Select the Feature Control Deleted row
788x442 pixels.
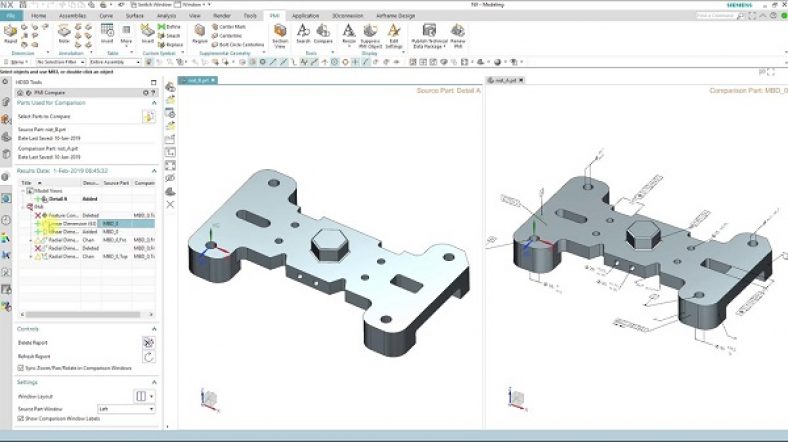(x=87, y=215)
